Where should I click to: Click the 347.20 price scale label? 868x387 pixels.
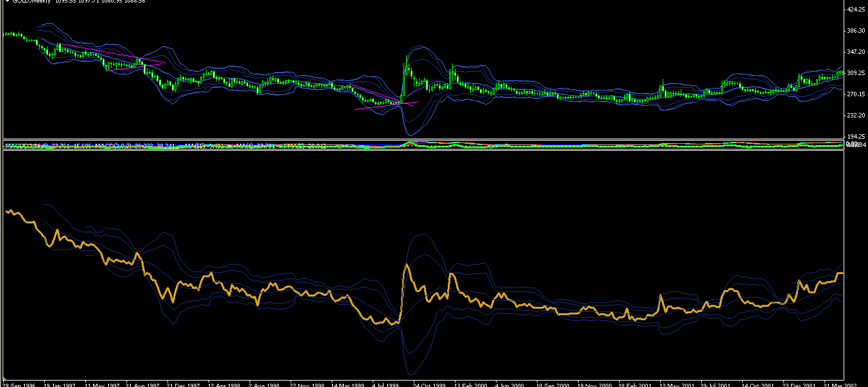coord(856,51)
